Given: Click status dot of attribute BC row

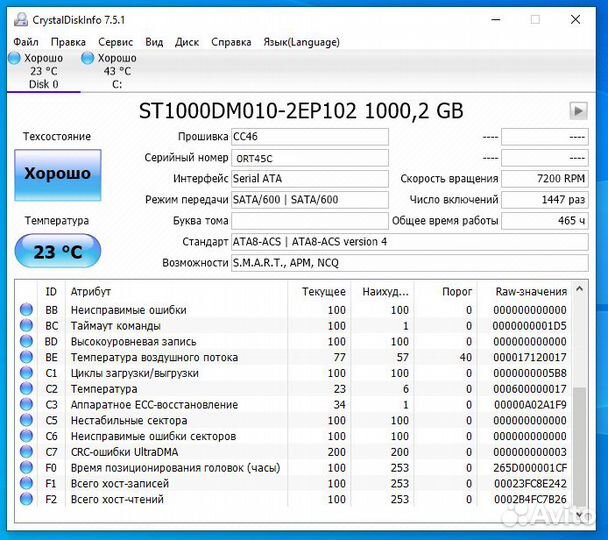Looking at the screenshot, I should [x=26, y=326].
